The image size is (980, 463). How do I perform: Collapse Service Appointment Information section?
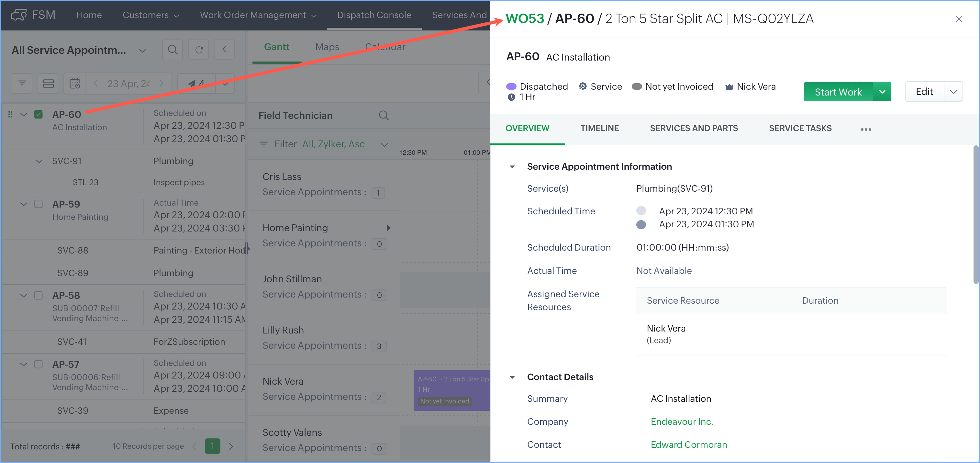tap(512, 167)
